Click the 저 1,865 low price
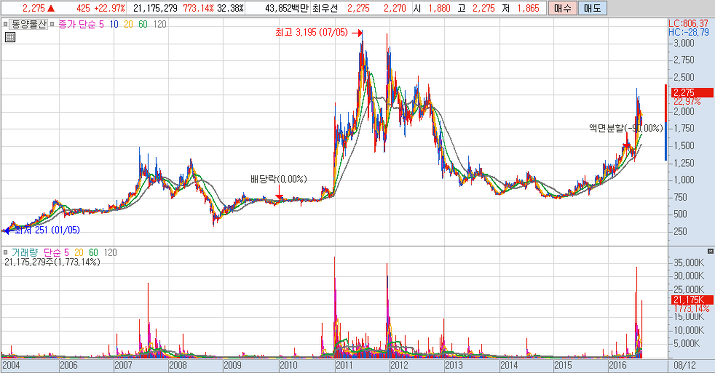The image size is (715, 373). 520,8
